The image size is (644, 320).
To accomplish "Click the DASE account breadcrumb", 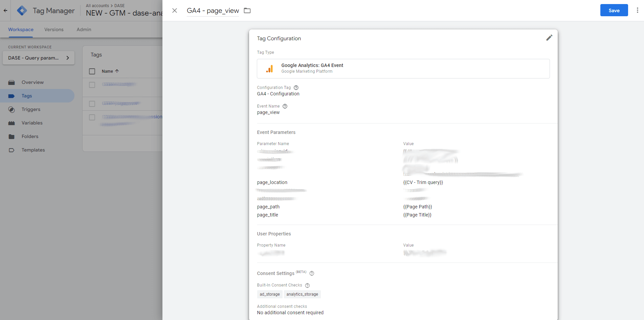I will (119, 5).
